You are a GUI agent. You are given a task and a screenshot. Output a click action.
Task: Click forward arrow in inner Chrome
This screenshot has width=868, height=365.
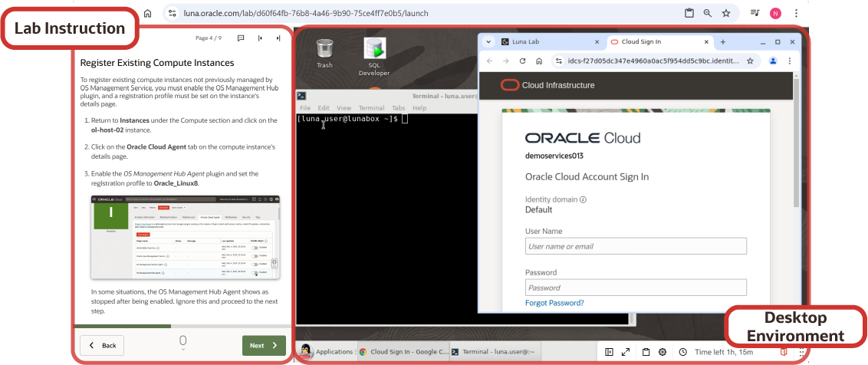point(505,61)
